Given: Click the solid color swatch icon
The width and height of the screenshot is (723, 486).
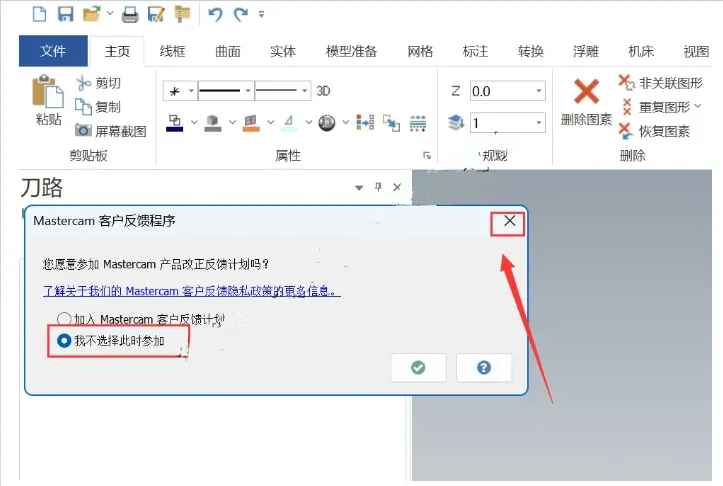Looking at the screenshot, I should coord(213,123).
